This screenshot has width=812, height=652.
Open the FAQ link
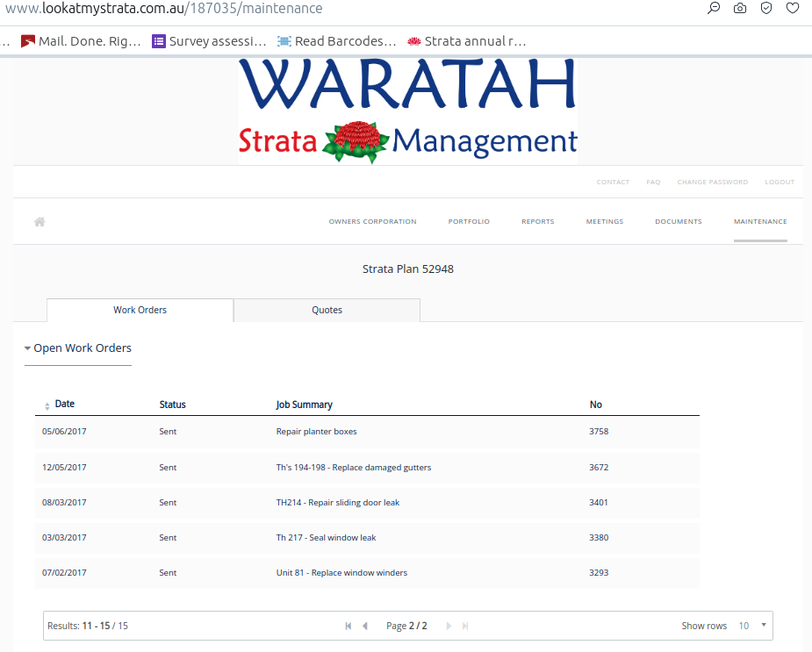[x=653, y=183]
